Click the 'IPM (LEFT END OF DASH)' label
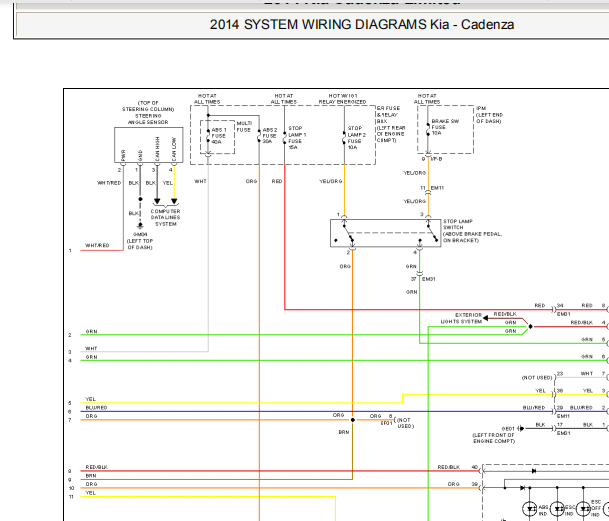The width and height of the screenshot is (609, 521). tap(489, 115)
